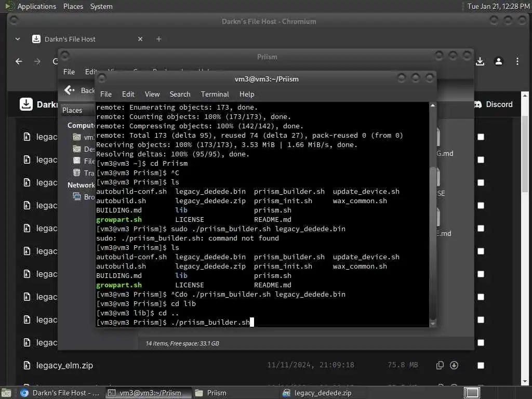Go back in the Chromium browser
The height and width of the screenshot is (399, 532).
pos(19,61)
